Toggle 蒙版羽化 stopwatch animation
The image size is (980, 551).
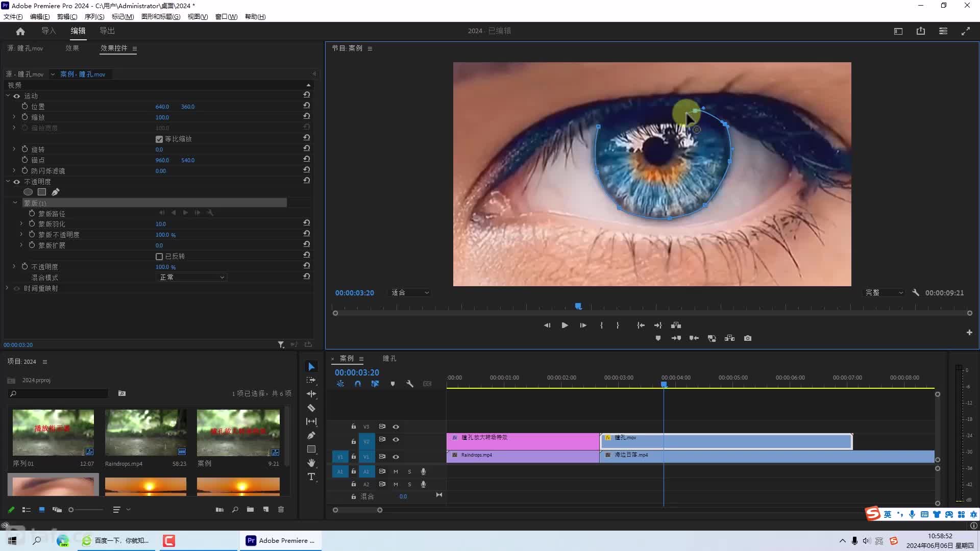(32, 223)
